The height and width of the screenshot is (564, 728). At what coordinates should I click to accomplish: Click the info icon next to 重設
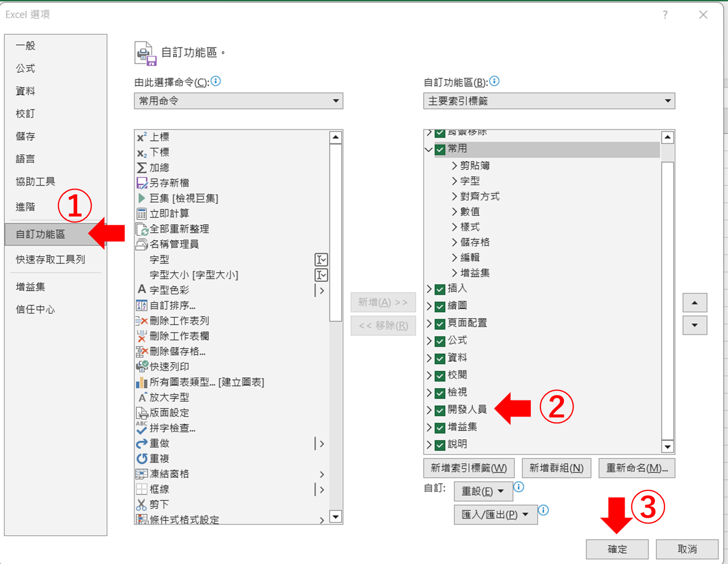click(519, 486)
